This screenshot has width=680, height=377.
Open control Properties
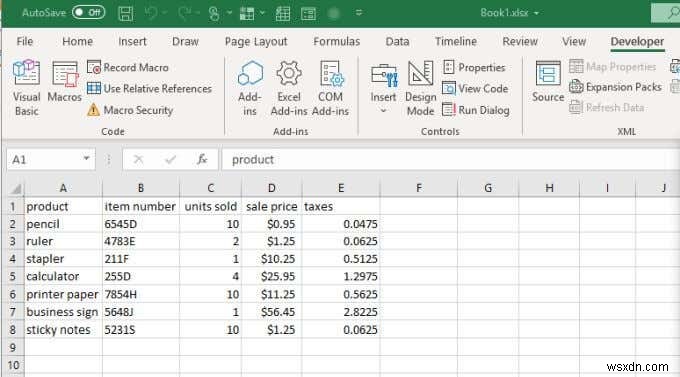click(x=474, y=67)
